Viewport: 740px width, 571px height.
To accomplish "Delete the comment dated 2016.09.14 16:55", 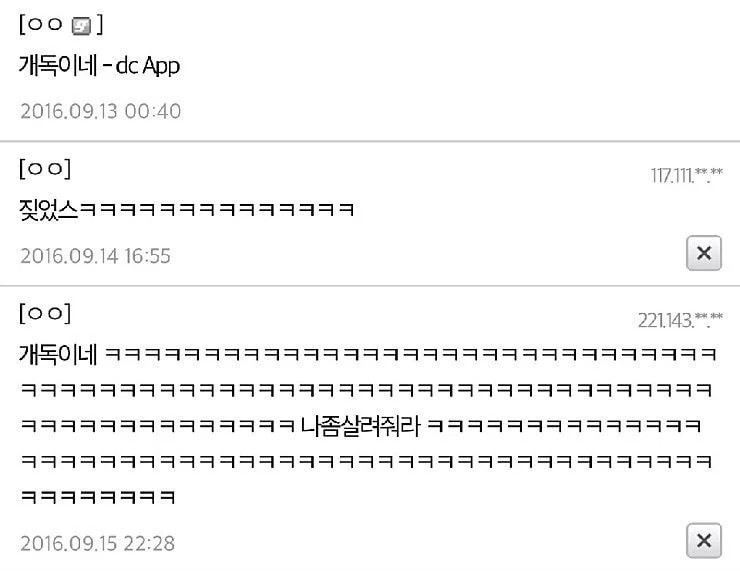I will click(704, 253).
